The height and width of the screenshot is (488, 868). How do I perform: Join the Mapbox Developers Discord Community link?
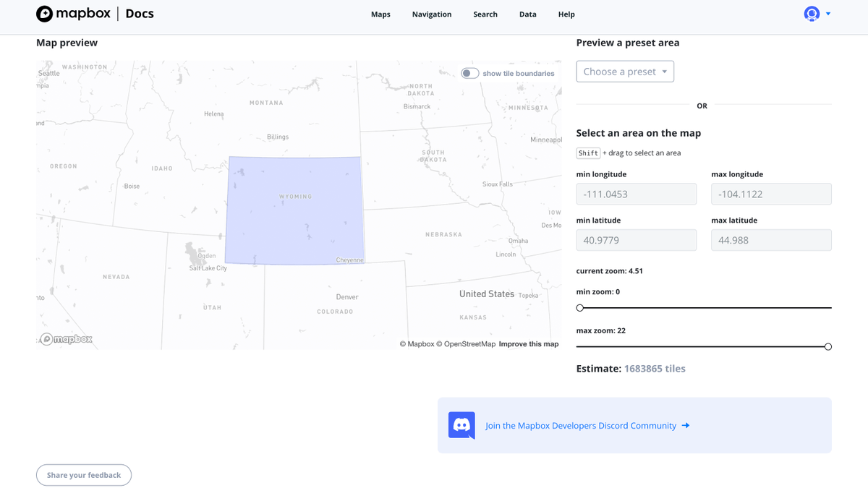point(581,426)
